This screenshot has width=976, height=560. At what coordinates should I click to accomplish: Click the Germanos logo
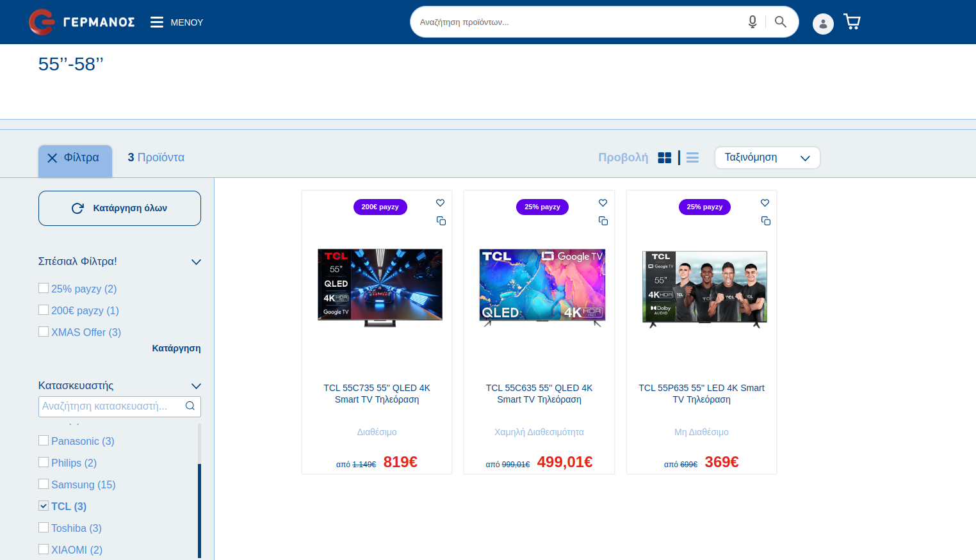[82, 22]
